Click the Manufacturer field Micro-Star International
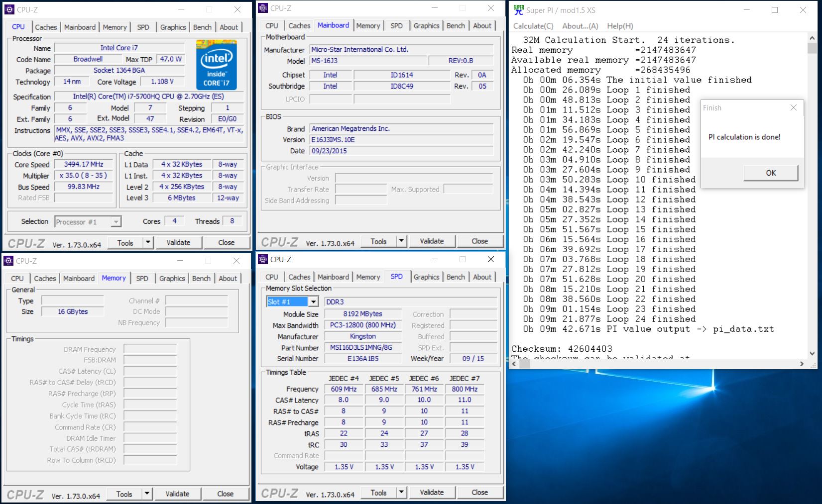The image size is (822, 504). point(401,50)
